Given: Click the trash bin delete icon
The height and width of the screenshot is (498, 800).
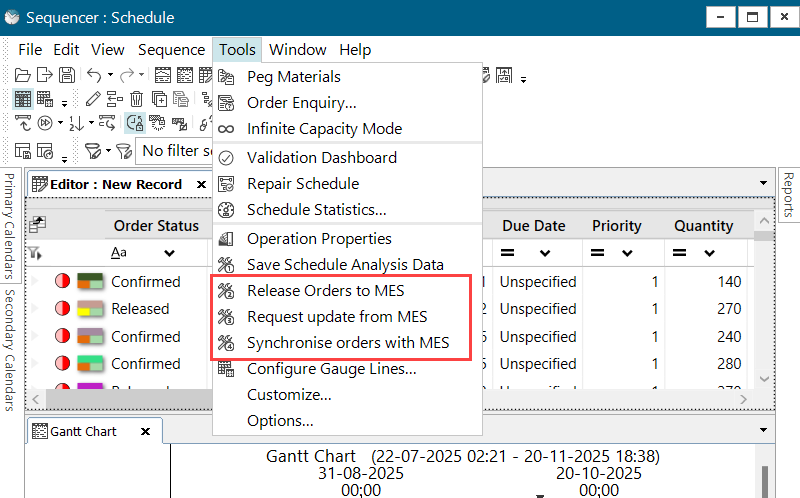Looking at the screenshot, I should pyautogui.click(x=136, y=99).
